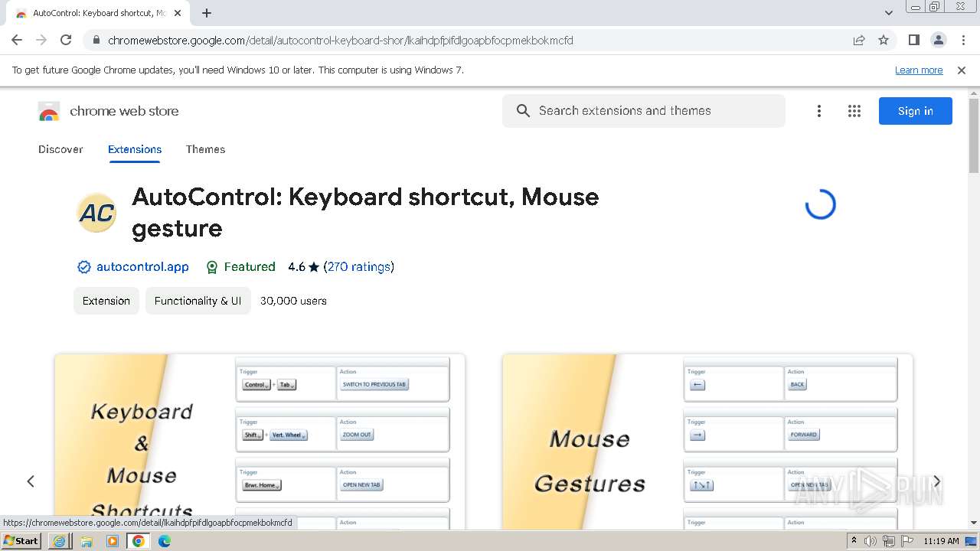Click the verified publisher badge icon
This screenshot has width=980, height=551.
(x=84, y=267)
